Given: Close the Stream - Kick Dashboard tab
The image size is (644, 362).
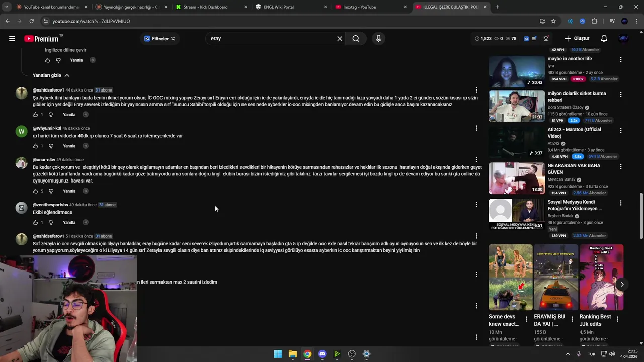Looking at the screenshot, I should click(246, 7).
